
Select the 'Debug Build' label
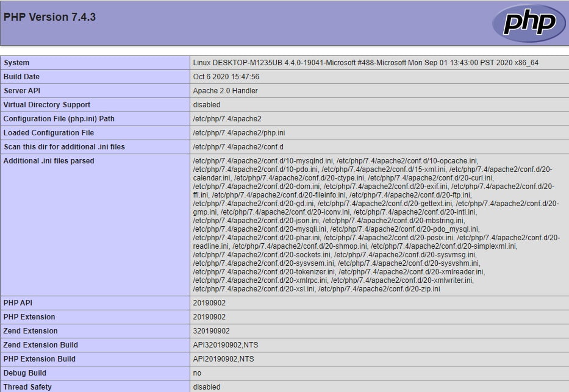tap(24, 373)
